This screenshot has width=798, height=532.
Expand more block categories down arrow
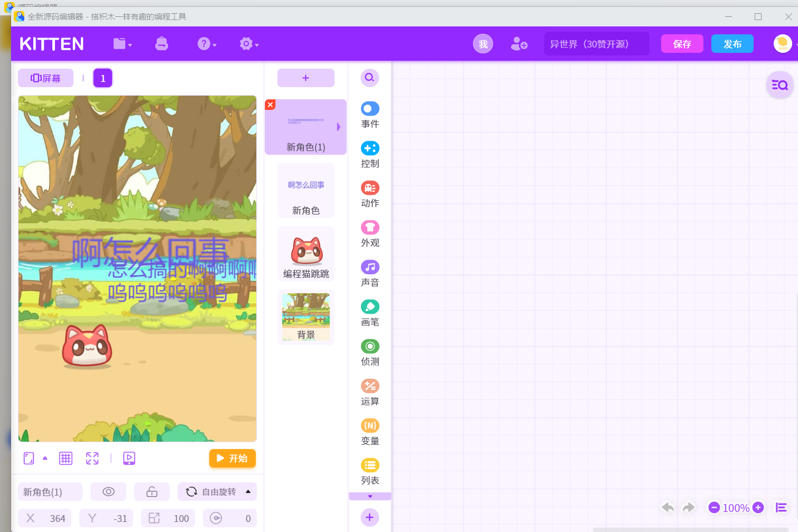(370, 496)
